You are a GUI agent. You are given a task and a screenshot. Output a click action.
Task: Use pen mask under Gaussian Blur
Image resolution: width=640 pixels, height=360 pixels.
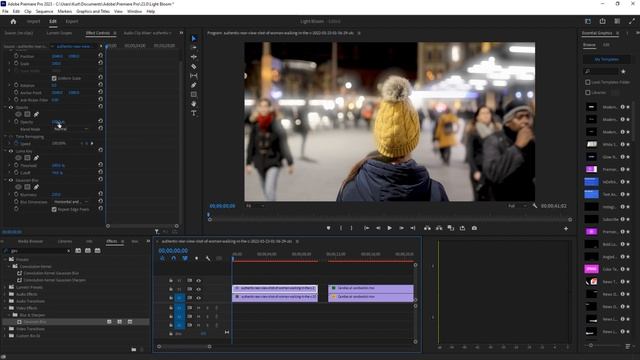tap(36, 187)
